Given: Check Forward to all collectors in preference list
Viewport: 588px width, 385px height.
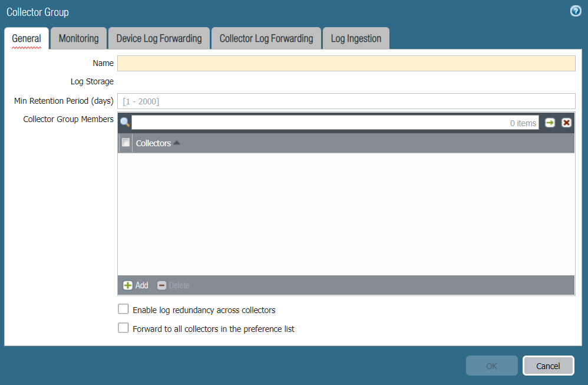Looking at the screenshot, I should [x=123, y=327].
